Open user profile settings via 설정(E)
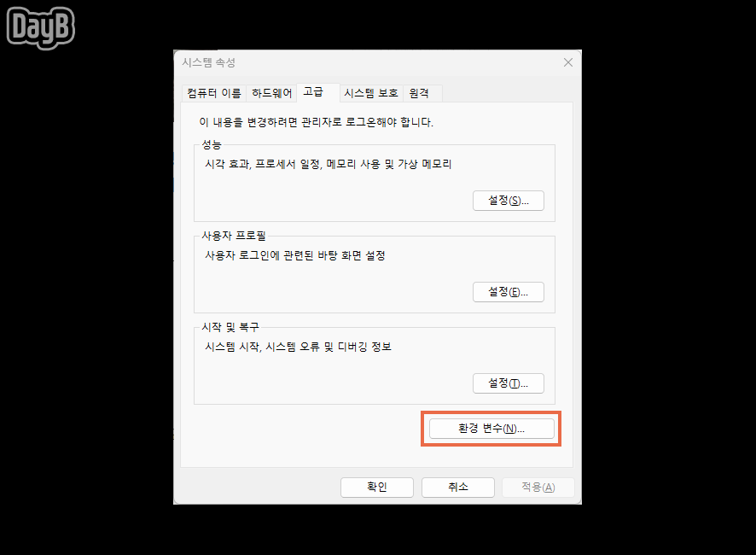 point(509,291)
